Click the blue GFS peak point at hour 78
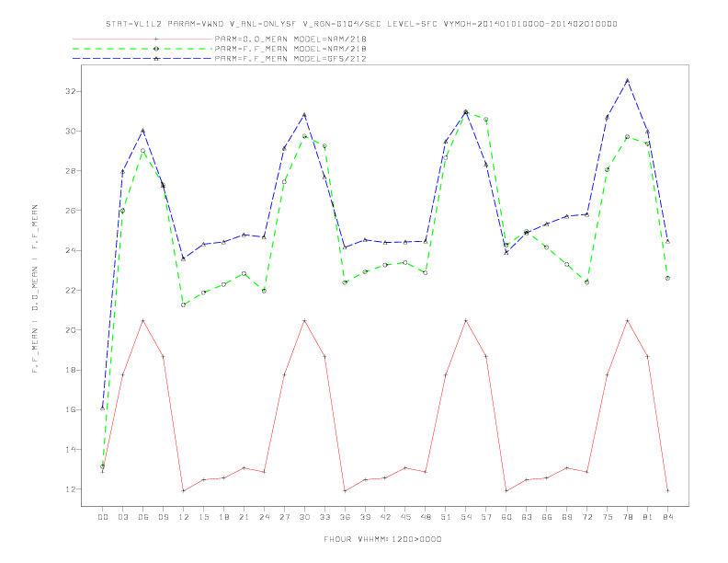 tap(627, 80)
